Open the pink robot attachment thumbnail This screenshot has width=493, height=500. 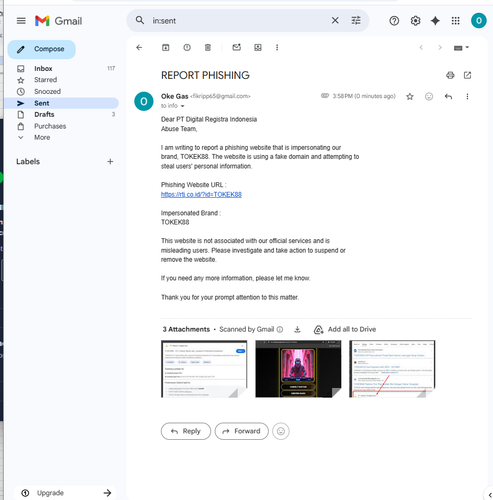[x=298, y=369]
